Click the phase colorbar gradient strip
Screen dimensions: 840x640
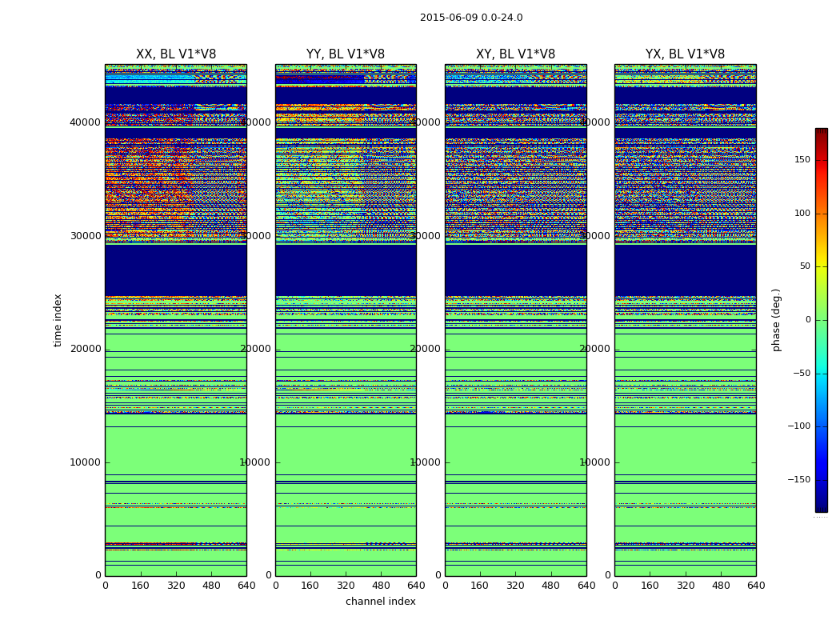tap(821, 320)
